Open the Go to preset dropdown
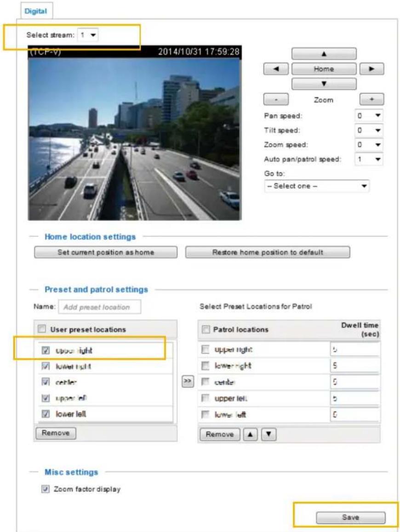400x532 pixels. [x=316, y=186]
